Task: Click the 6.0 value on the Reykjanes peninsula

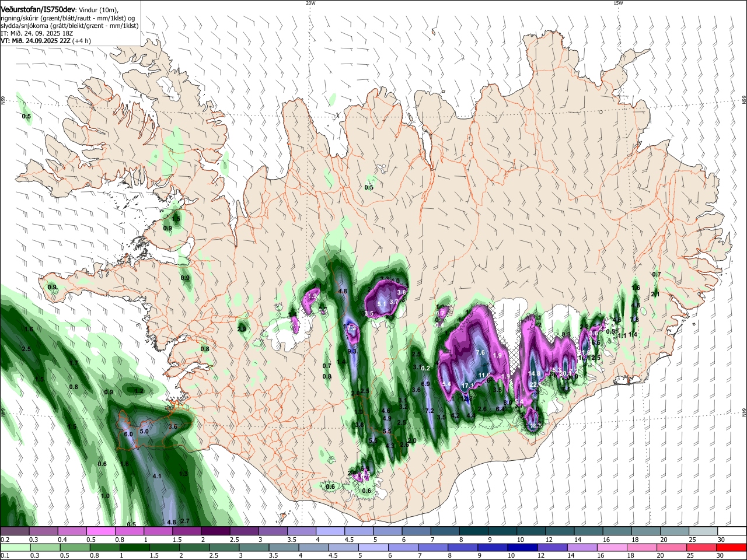Action: pyautogui.click(x=129, y=434)
